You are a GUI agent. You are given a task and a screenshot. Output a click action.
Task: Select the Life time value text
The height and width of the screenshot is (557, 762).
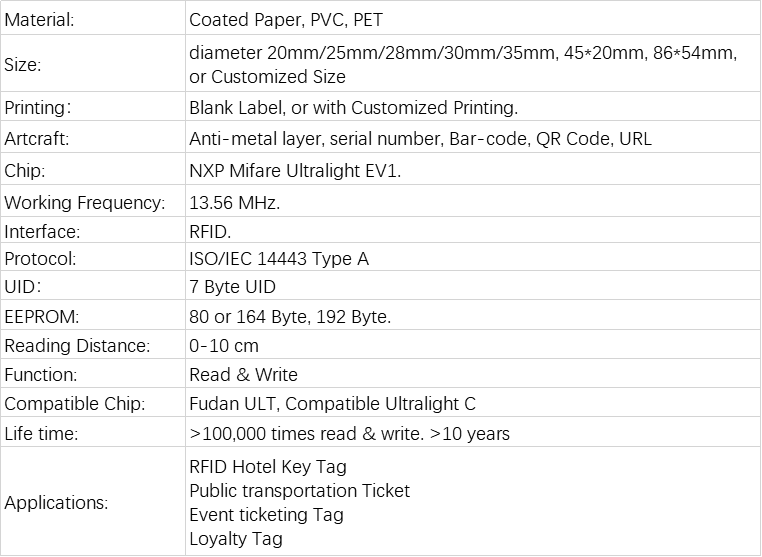point(349,433)
